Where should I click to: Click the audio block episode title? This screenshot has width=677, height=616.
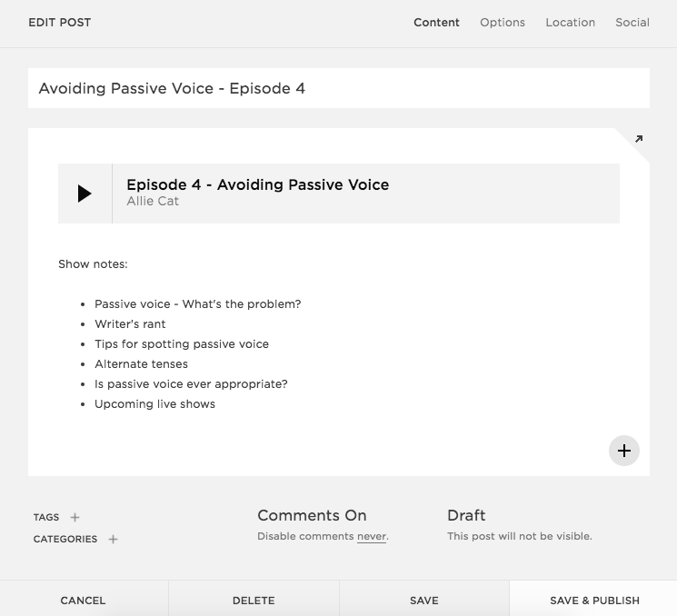(x=257, y=184)
